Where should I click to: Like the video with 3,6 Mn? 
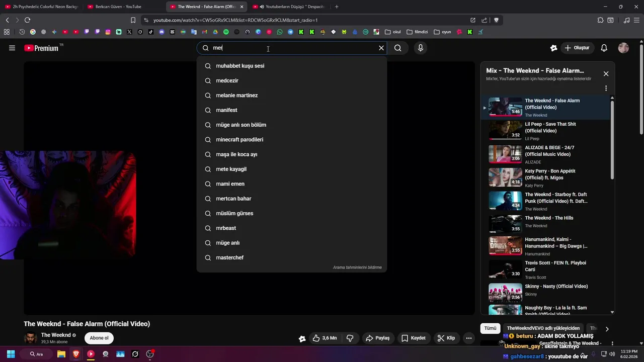click(x=325, y=338)
